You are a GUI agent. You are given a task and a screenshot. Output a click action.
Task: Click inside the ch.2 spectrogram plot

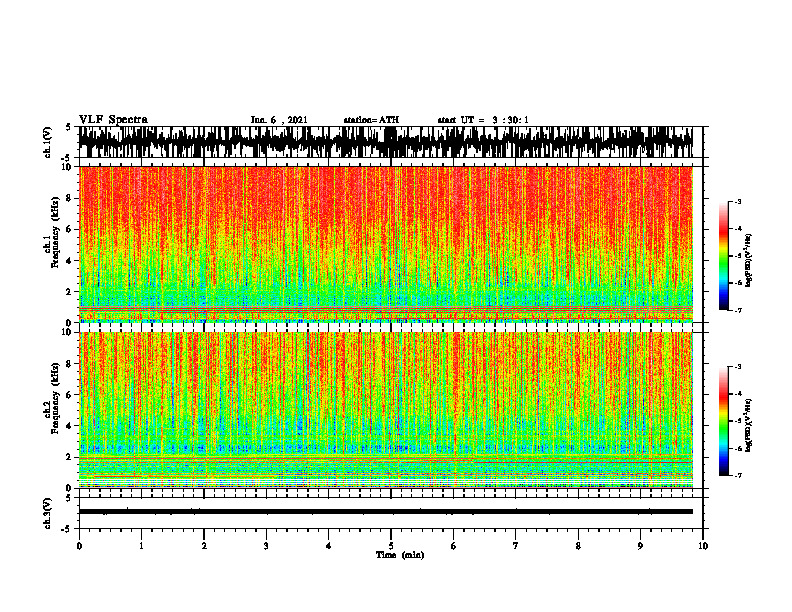tap(386, 410)
